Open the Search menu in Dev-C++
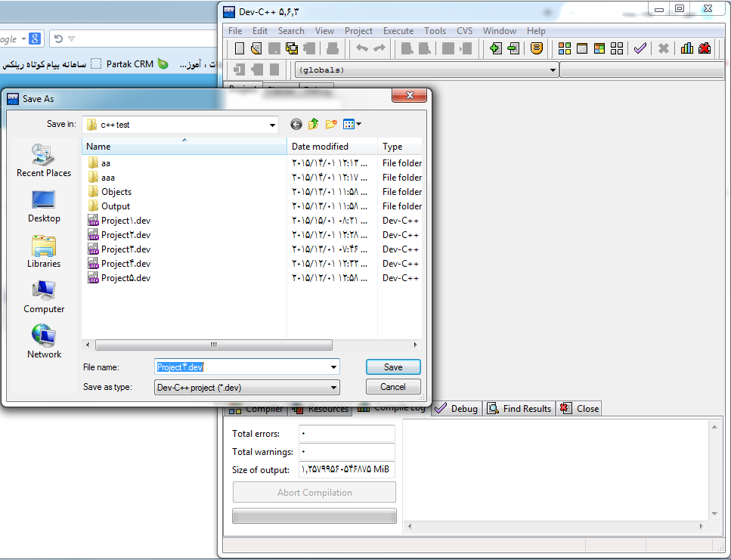Image resolution: width=731 pixels, height=560 pixels. click(x=291, y=31)
